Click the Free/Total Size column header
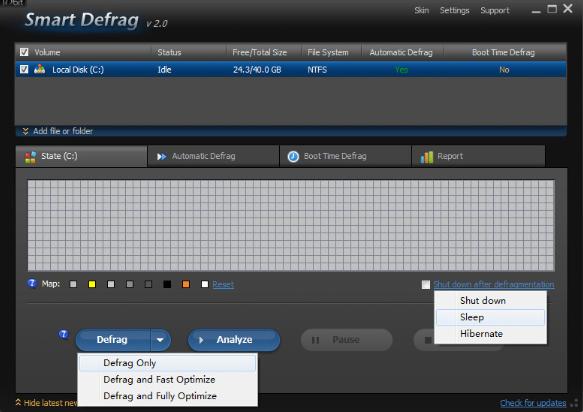This screenshot has height=412, width=583. point(260,52)
